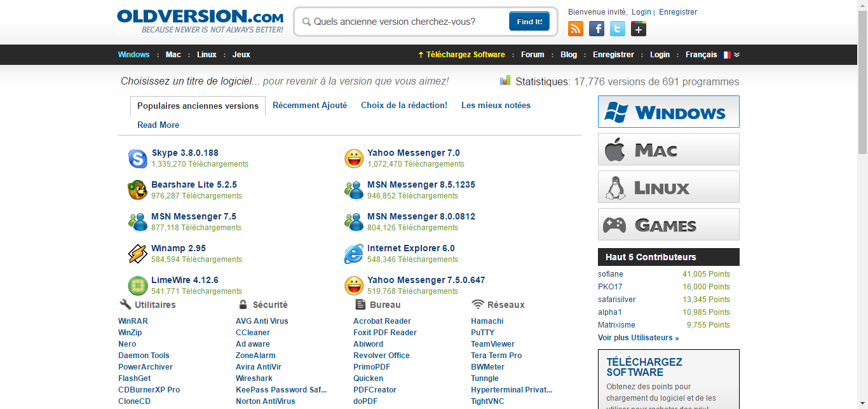
Task: Open the Wireshark link
Action: pyautogui.click(x=254, y=378)
